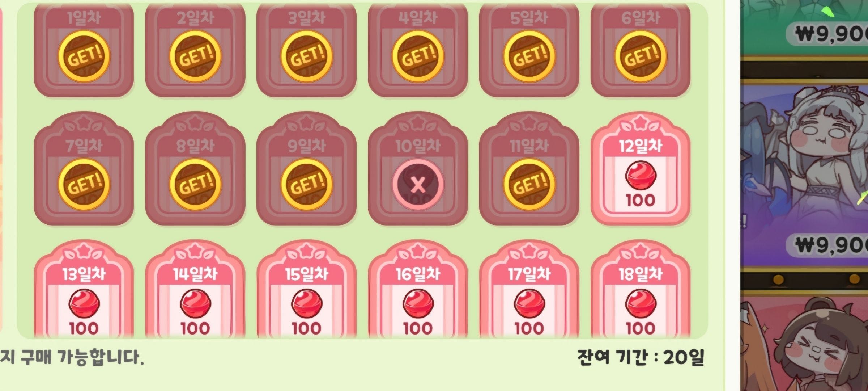Select the 9일차 GET coin tile

pos(307,169)
